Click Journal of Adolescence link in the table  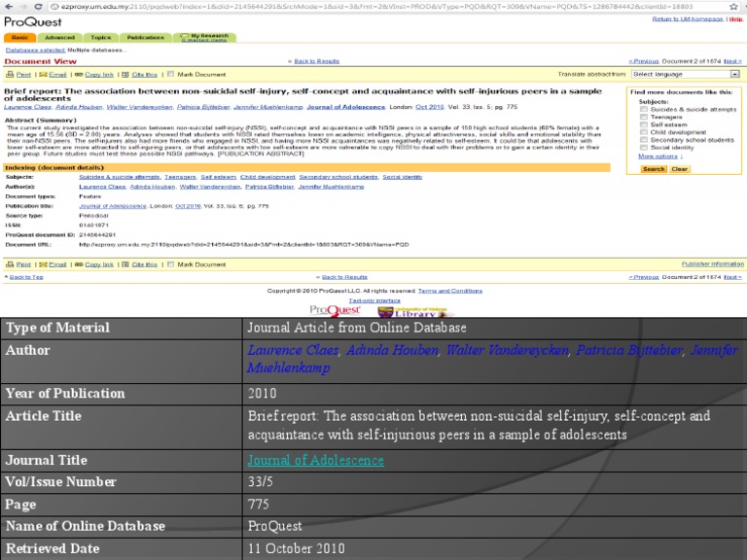coord(315,460)
